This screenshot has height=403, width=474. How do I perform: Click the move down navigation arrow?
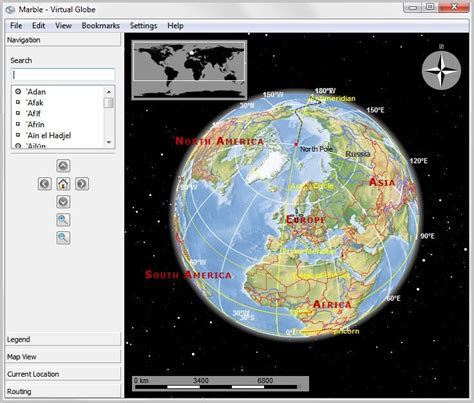[x=63, y=202]
